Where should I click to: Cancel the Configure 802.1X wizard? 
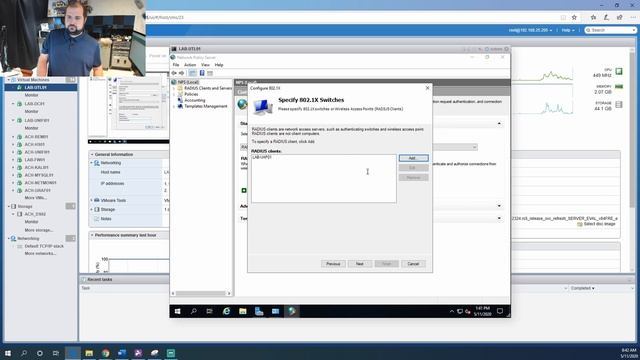(x=413, y=264)
